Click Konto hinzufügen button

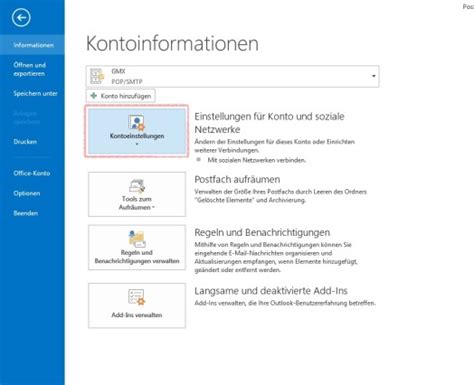(x=121, y=96)
